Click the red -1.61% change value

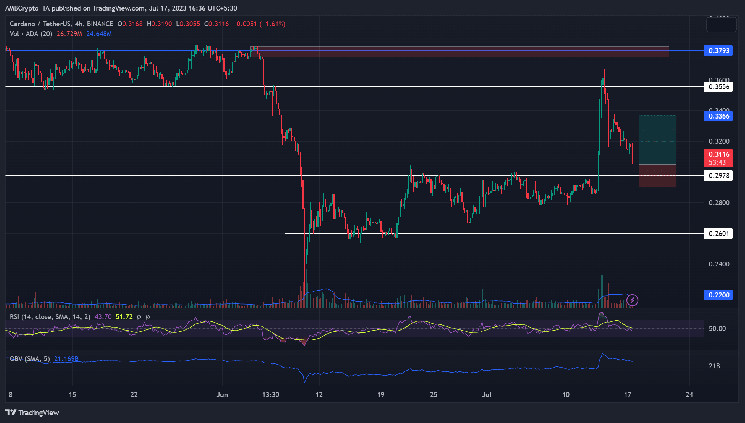pos(273,24)
